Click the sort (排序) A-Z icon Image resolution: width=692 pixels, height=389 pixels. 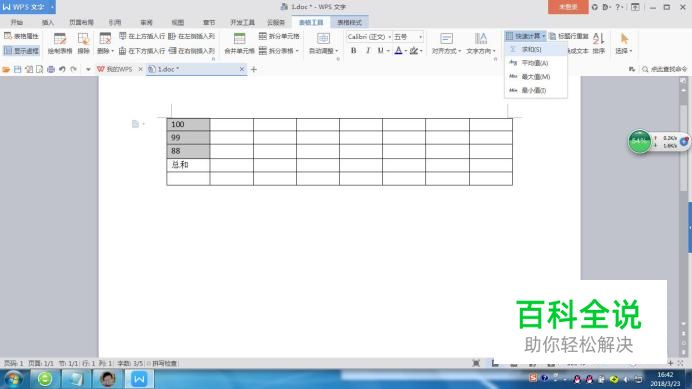coord(598,43)
